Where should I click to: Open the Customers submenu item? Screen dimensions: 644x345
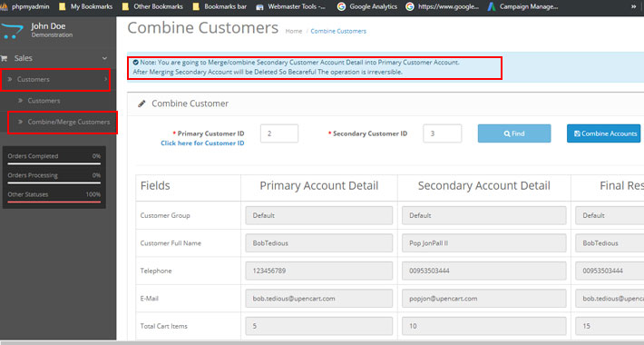[x=44, y=101]
